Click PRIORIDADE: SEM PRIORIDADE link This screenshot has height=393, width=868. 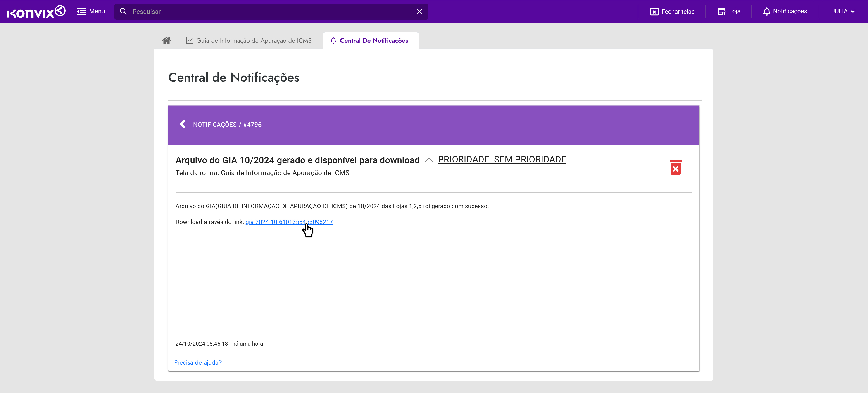point(502,159)
